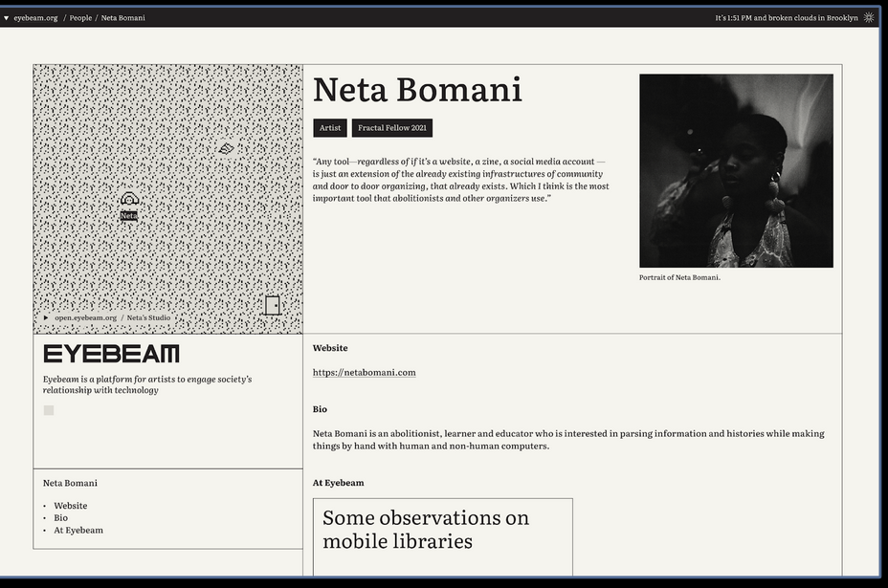This screenshot has height=588, width=888.
Task: Click the sidebar 'Neta Bomani' title
Action: point(70,483)
